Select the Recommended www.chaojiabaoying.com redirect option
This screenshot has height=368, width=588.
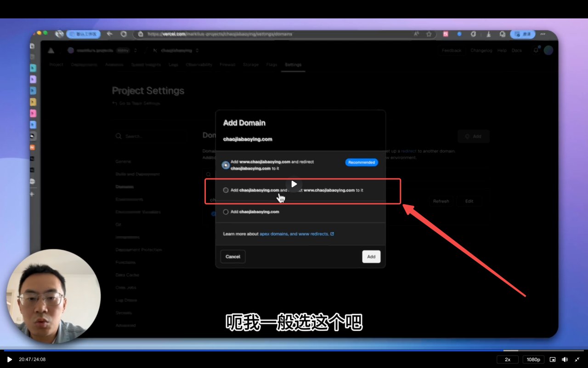[x=226, y=165]
